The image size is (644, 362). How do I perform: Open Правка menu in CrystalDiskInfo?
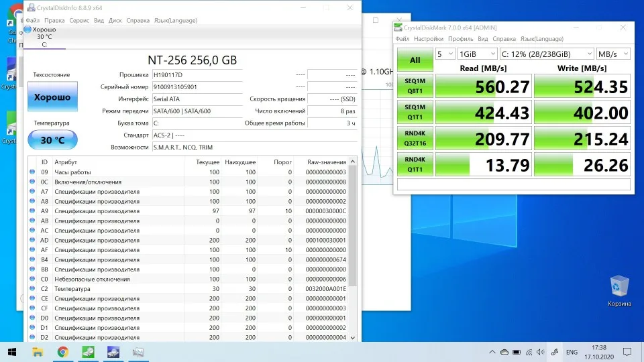(x=54, y=21)
